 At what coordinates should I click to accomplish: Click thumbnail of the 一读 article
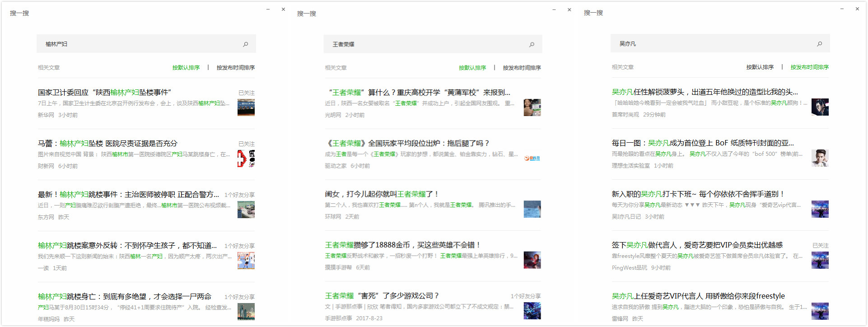tap(246, 261)
